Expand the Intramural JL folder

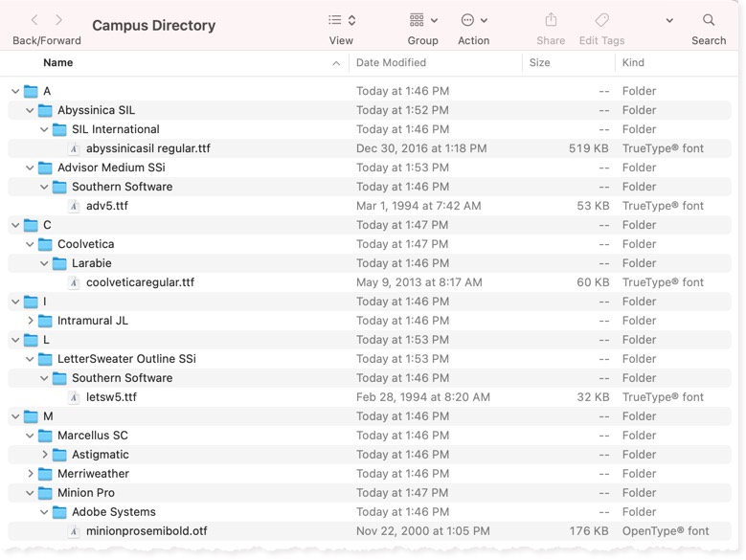point(31,321)
